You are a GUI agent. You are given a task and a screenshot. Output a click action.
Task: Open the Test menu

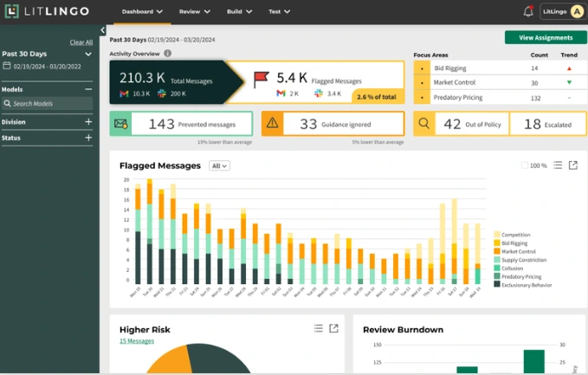point(280,11)
